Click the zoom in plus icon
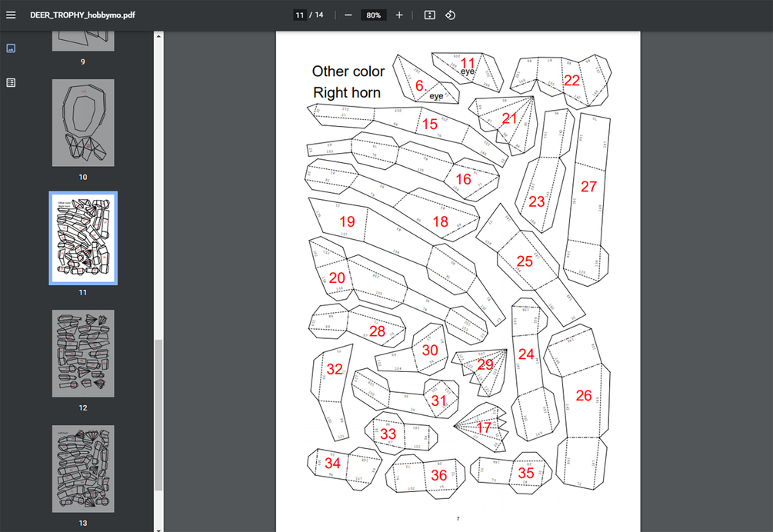The image size is (773, 532). (x=399, y=15)
